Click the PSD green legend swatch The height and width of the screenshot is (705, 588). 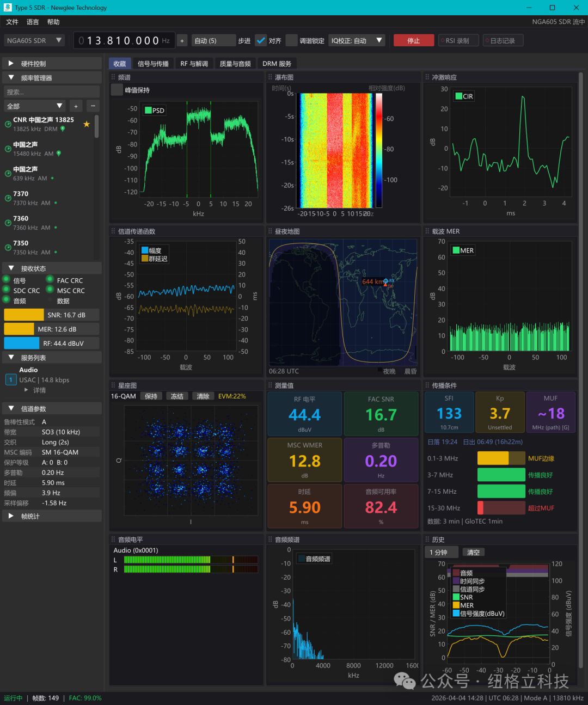point(148,111)
